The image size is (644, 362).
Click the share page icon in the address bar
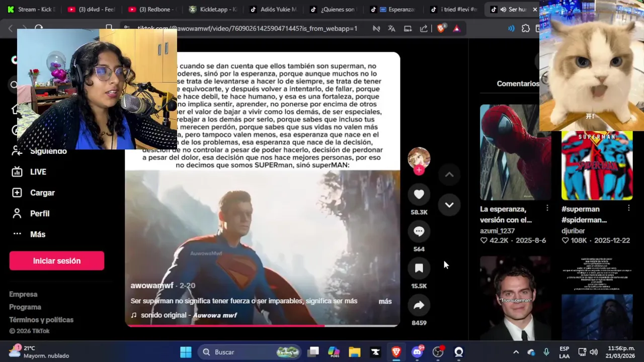pos(424,29)
